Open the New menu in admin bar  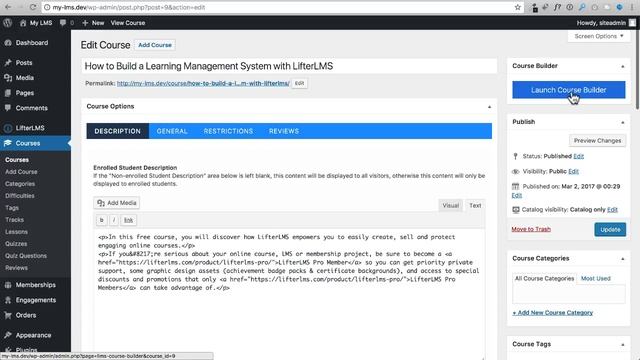click(93, 23)
